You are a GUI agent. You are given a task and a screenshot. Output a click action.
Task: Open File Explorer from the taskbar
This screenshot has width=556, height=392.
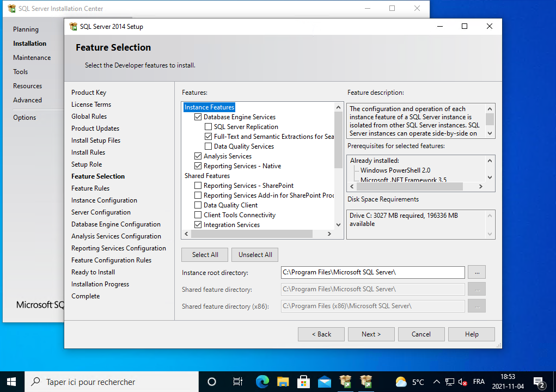283,382
